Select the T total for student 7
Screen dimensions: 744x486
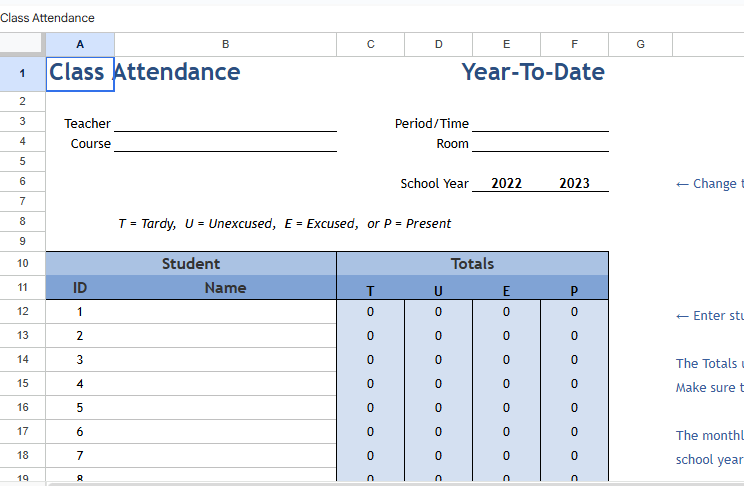pyautogui.click(x=370, y=456)
